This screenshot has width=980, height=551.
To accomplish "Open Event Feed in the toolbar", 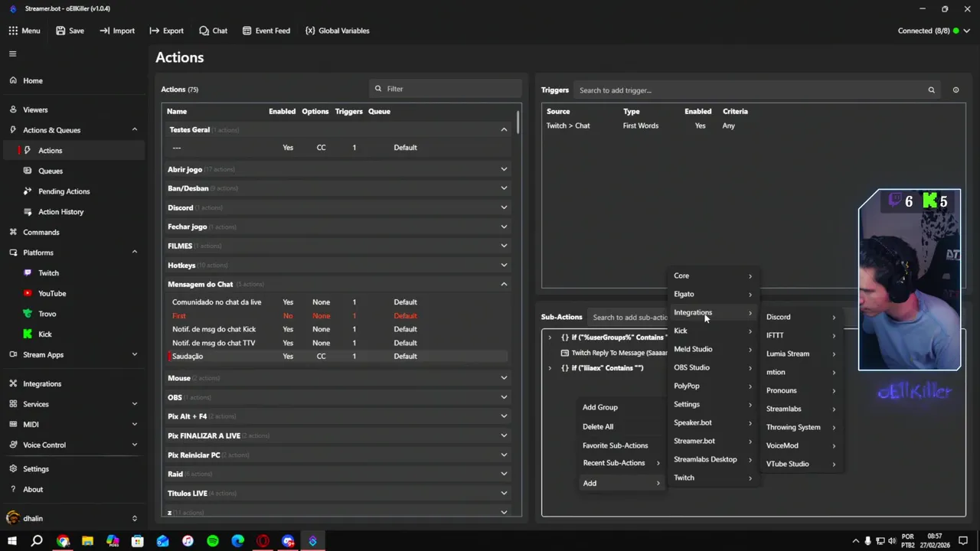I will pyautogui.click(x=266, y=31).
